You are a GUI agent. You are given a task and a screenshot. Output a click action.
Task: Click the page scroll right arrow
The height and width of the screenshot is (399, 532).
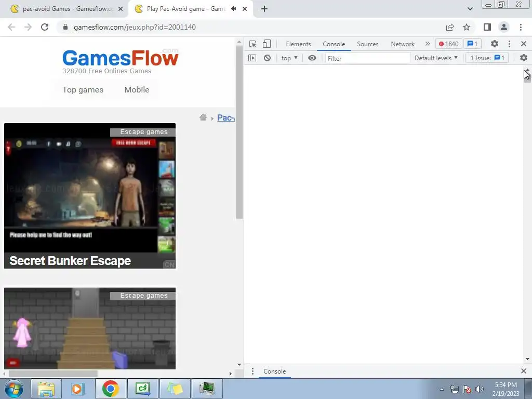231,374
